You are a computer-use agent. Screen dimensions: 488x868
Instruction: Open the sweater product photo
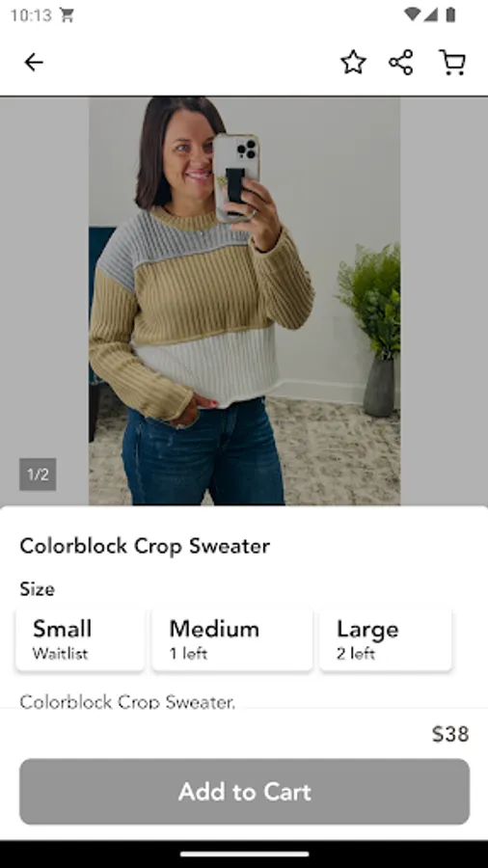[x=245, y=301]
